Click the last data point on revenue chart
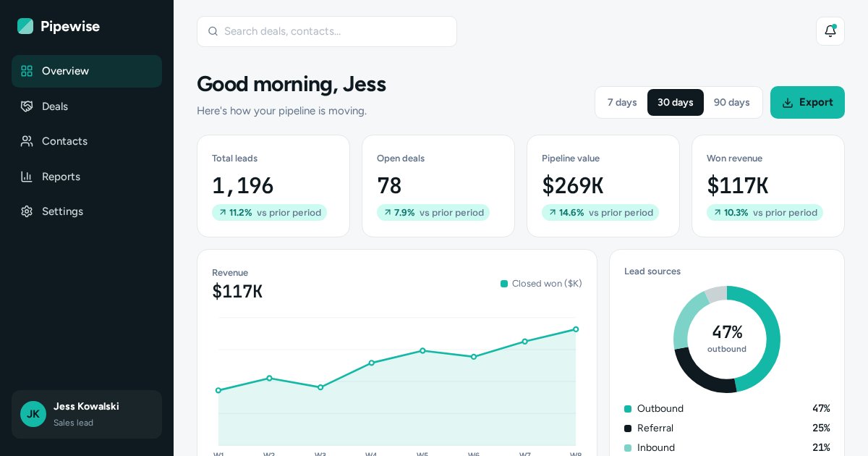 tap(576, 329)
